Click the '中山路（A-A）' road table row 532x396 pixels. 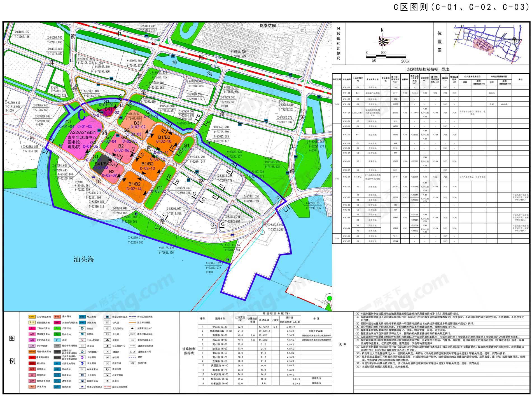tap(265, 327)
